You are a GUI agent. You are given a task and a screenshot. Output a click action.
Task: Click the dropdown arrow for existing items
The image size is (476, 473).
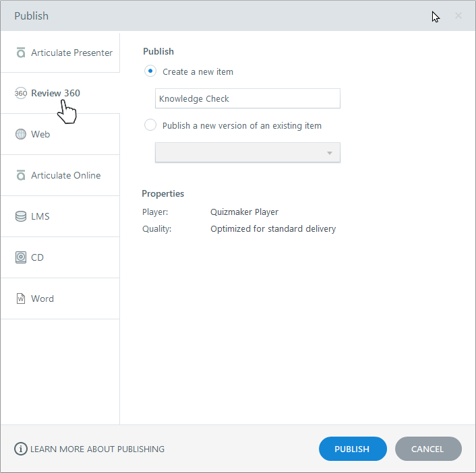[x=330, y=153]
